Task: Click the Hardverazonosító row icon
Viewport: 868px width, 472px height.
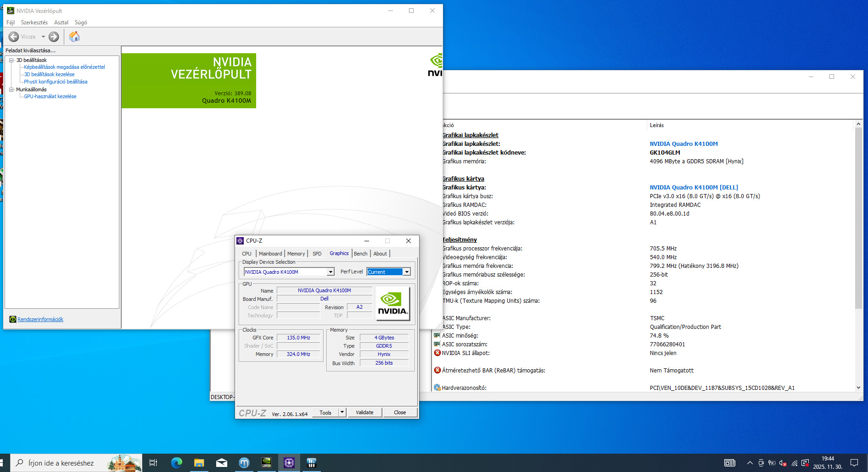Action: [437, 388]
